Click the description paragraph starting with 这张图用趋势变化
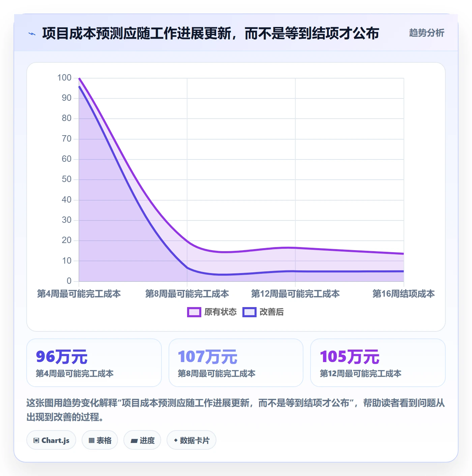Screen dimensions: 472x476 236,410
